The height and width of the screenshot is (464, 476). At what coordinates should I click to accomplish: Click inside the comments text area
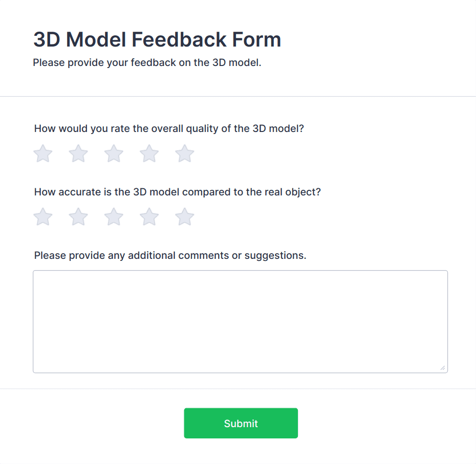click(x=241, y=320)
